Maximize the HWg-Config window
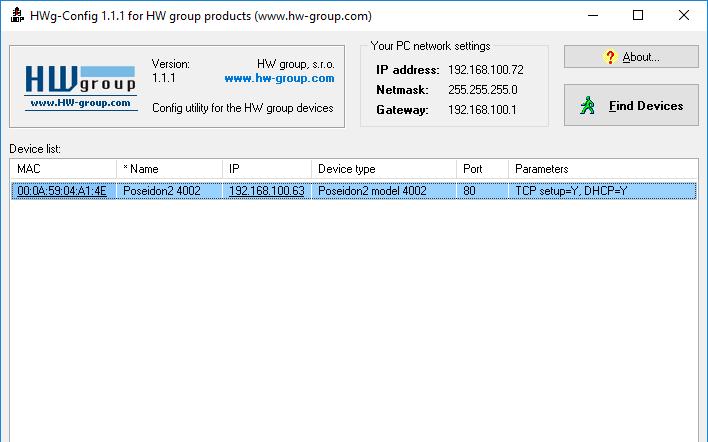This screenshot has width=708, height=442. point(638,15)
